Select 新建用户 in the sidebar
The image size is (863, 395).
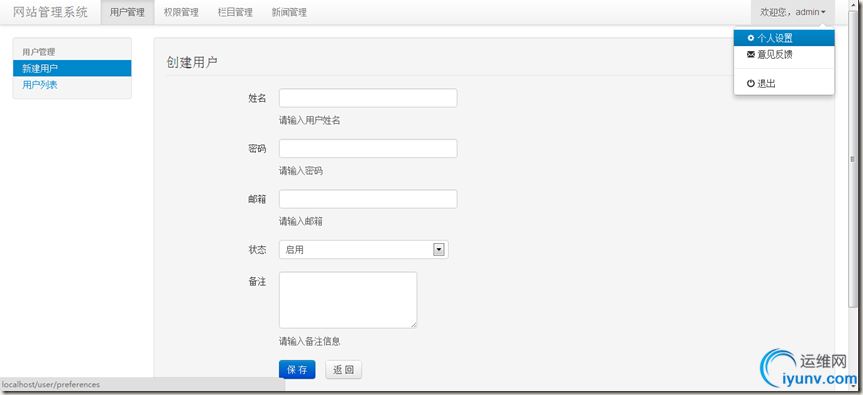72,68
